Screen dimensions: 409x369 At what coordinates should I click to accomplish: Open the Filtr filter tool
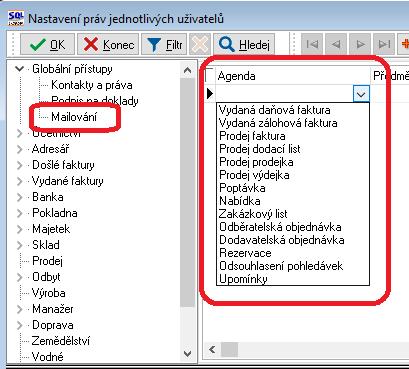[x=164, y=44]
